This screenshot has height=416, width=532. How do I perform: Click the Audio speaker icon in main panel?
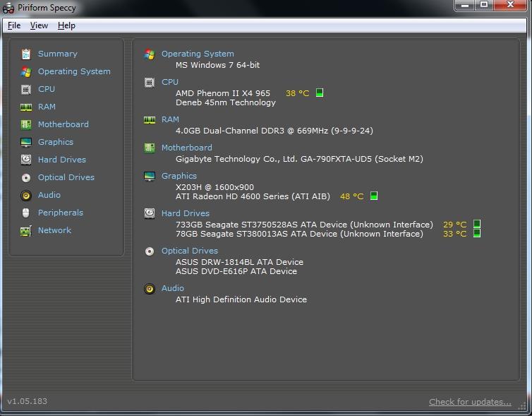[x=150, y=289]
